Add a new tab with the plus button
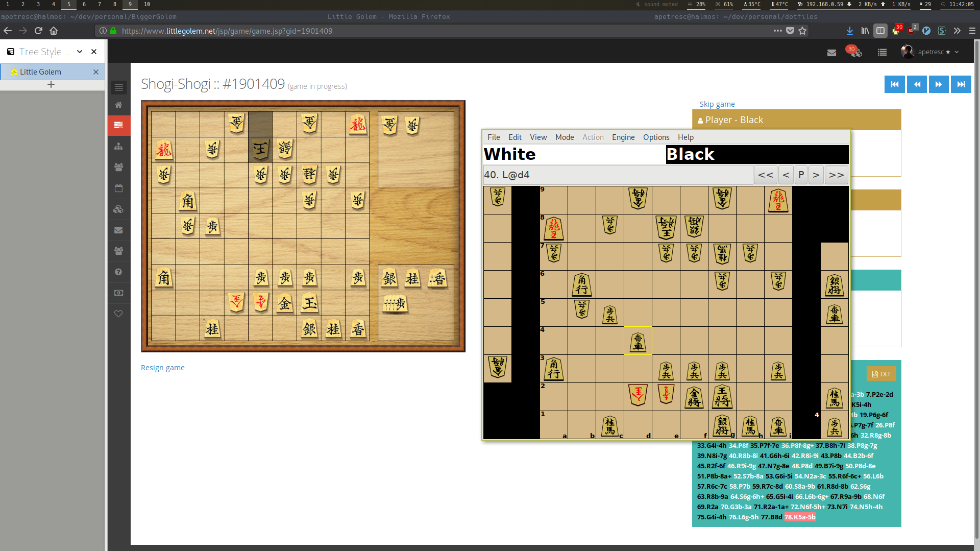Image resolution: width=980 pixels, height=551 pixels. point(51,85)
